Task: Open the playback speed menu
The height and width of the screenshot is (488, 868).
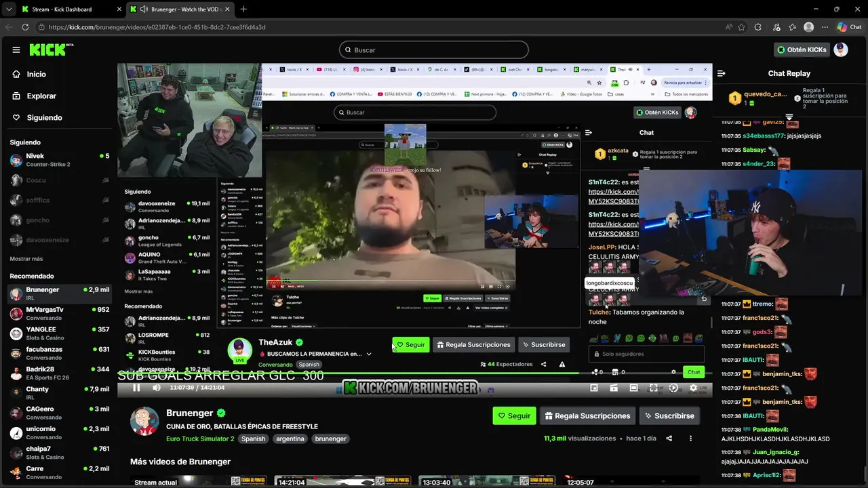Action: tap(673, 388)
